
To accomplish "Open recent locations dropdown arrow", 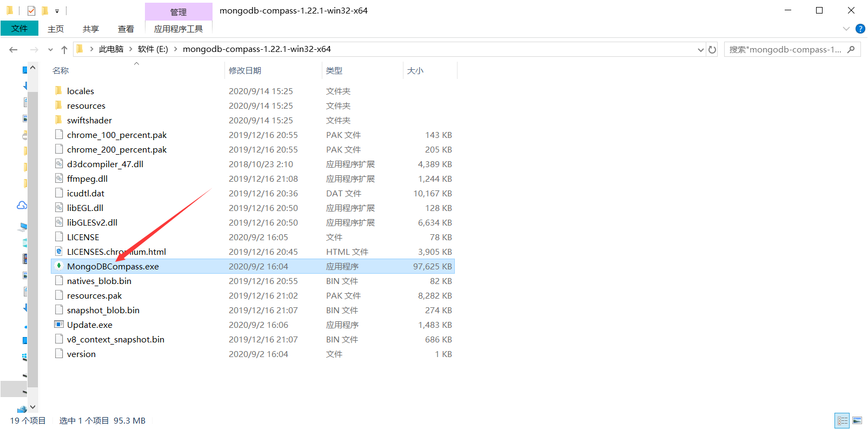I will tap(50, 49).
